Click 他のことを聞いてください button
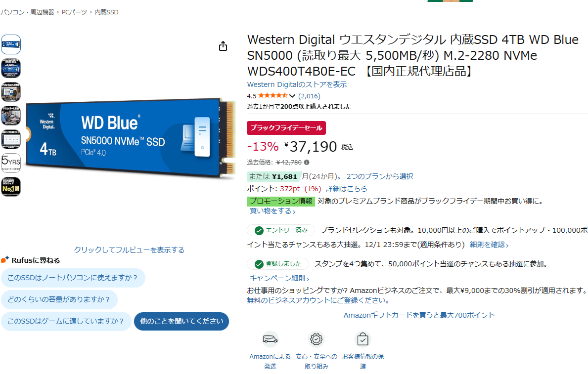This screenshot has width=588, height=374. pos(181,321)
